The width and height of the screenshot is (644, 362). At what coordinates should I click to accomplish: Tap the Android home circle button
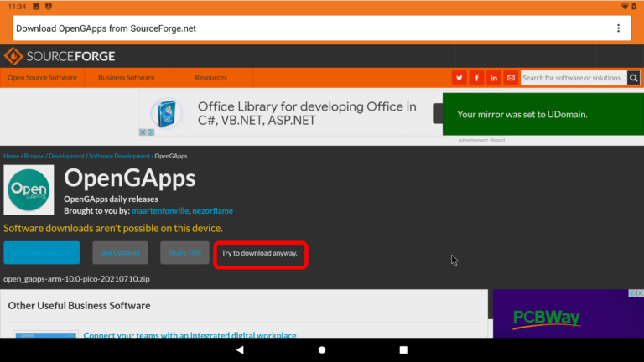point(322,349)
